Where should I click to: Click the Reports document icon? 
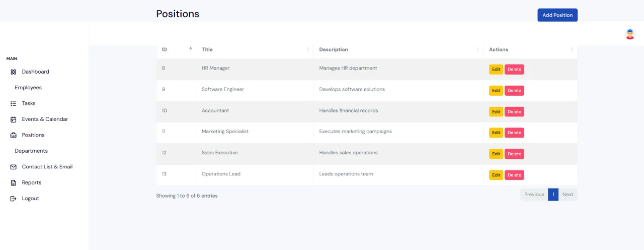pyautogui.click(x=14, y=182)
